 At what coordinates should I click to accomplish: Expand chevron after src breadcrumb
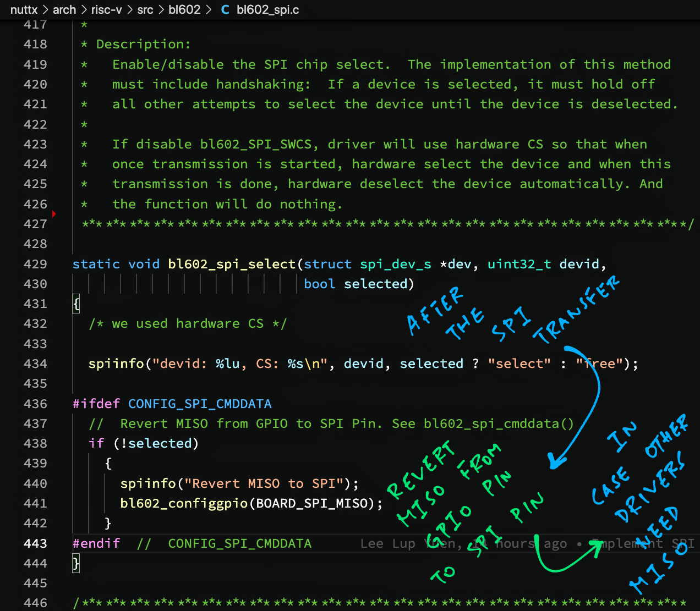tap(161, 10)
